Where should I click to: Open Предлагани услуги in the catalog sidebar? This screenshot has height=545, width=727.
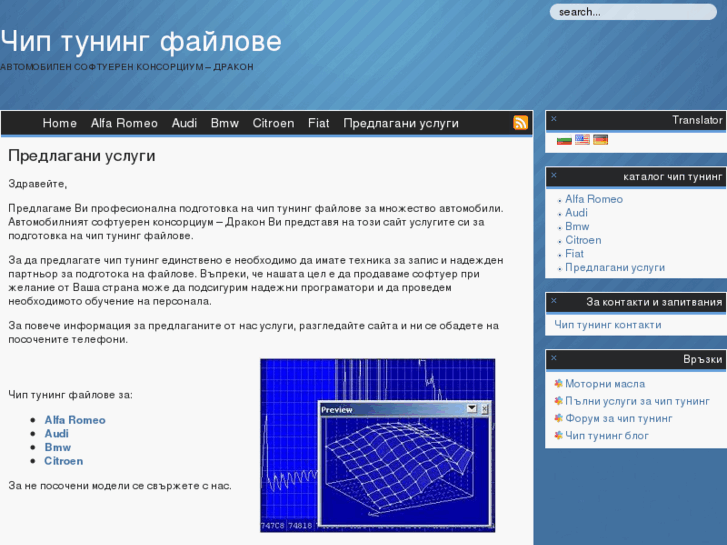point(615,268)
